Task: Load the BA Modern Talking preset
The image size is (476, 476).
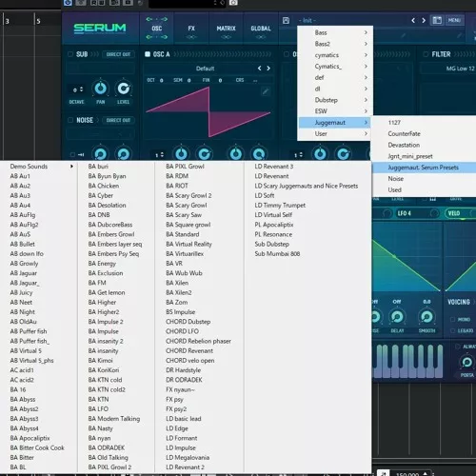Action: coord(114,419)
